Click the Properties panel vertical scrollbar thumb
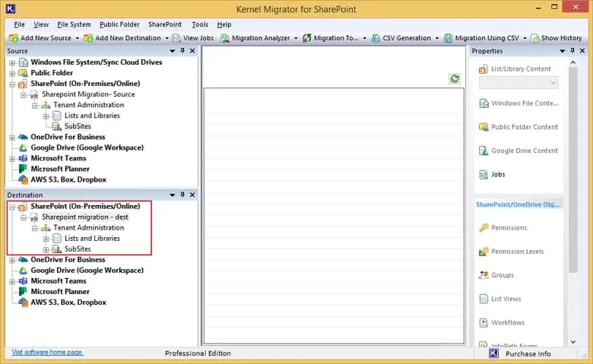The width and height of the screenshot is (593, 364). pos(573,169)
